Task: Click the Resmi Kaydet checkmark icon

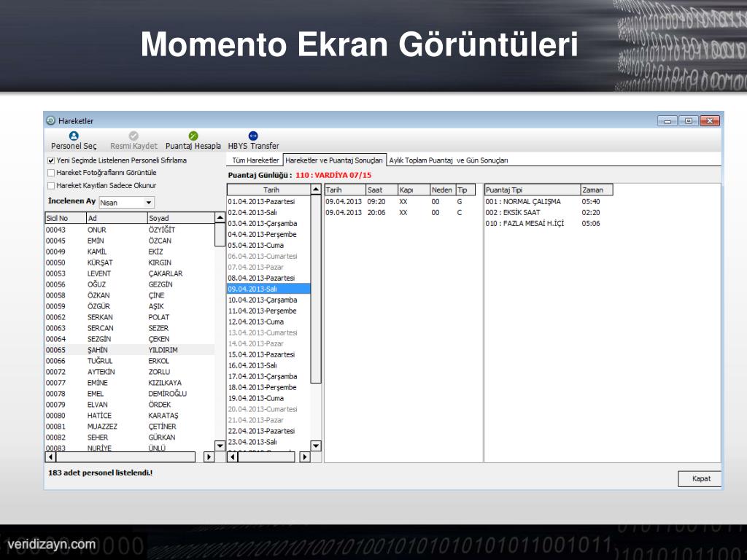Action: pyautogui.click(x=133, y=136)
